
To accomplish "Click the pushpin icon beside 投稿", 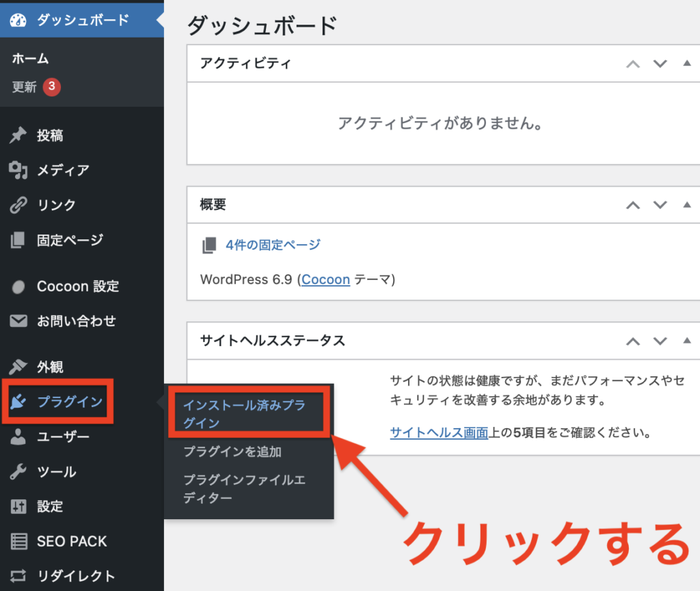I will click(18, 135).
